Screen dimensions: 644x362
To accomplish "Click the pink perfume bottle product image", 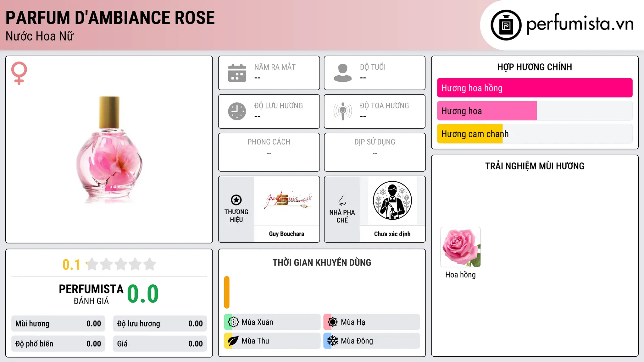I will click(x=109, y=150).
